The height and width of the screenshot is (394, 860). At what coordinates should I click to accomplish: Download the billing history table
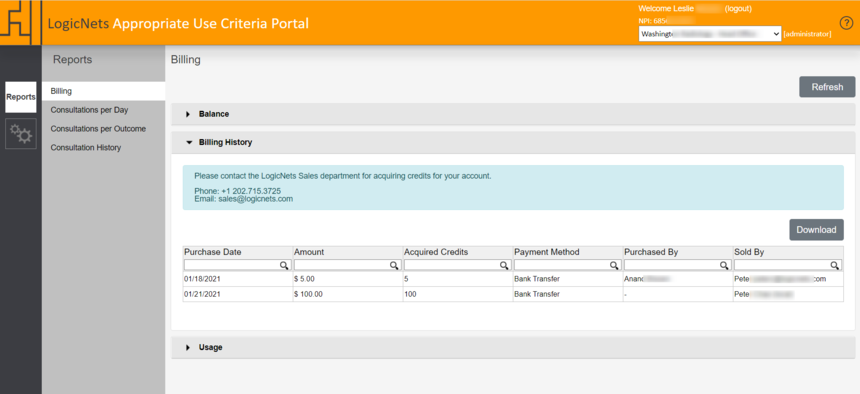tap(816, 229)
